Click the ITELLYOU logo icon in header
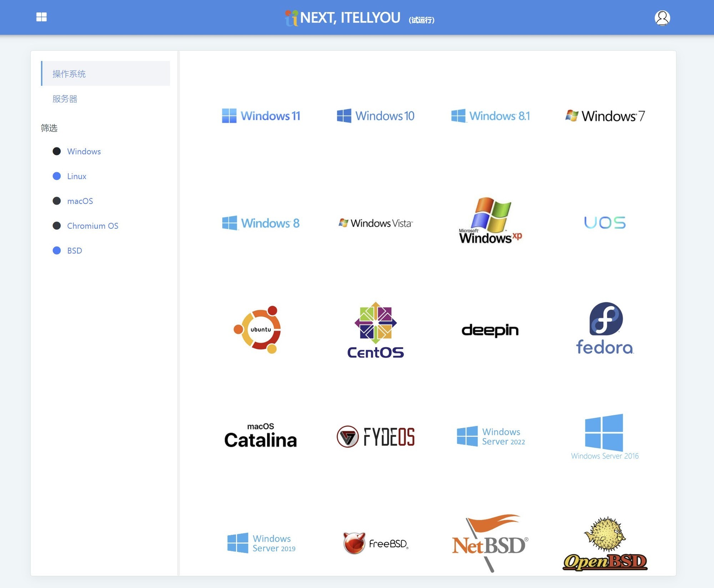Screen dimensions: 714x588 pyautogui.click(x=291, y=18)
